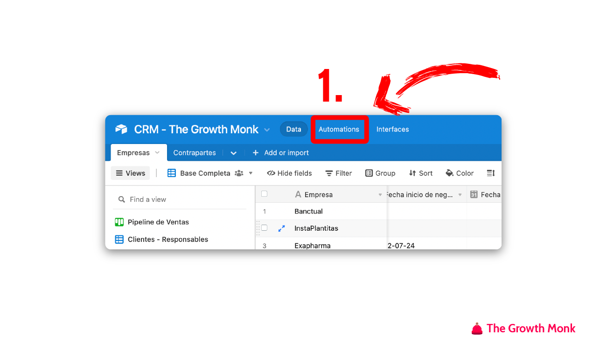Click row number 1

click(x=265, y=211)
